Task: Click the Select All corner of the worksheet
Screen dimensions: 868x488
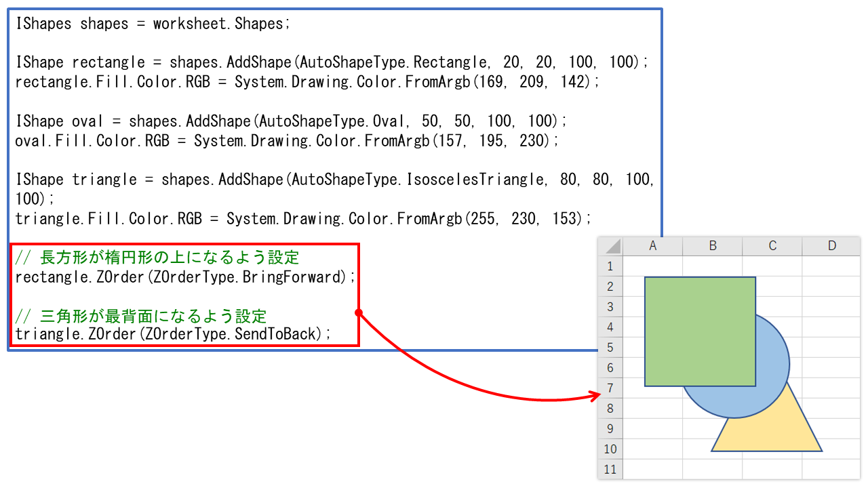Action: [x=610, y=246]
